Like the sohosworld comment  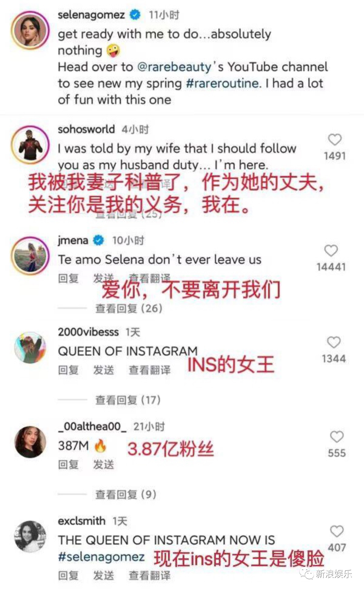[x=335, y=140]
